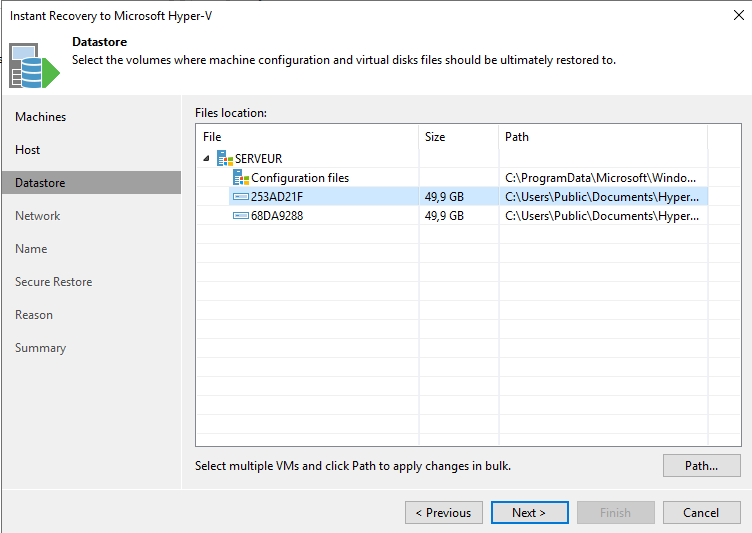752x533 pixels.
Task: Select the Configuration files row
Action: (300, 177)
